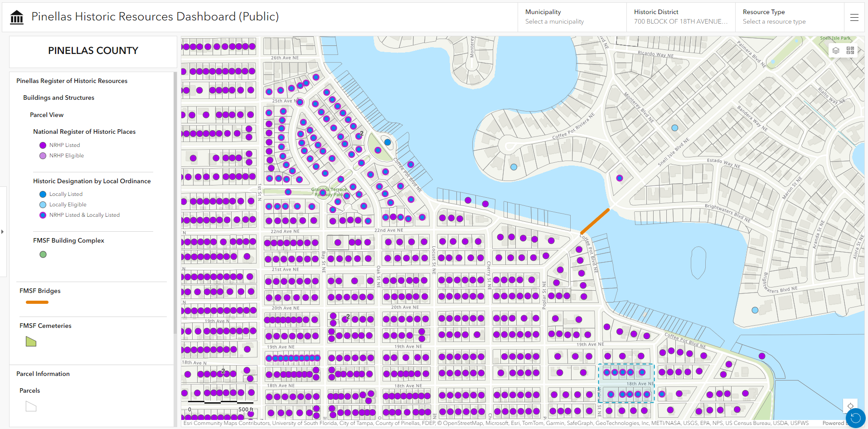Click the Granada Terrace Parkway Park label

(330, 192)
